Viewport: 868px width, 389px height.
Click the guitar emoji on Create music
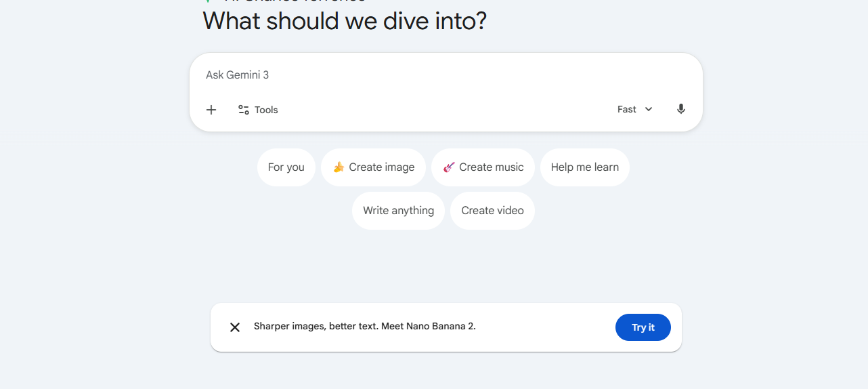(x=449, y=167)
